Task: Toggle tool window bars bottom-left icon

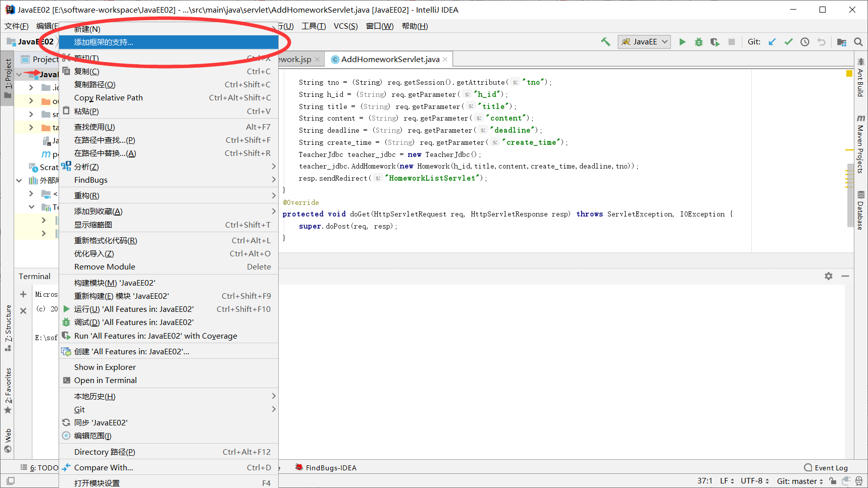Action: pyautogui.click(x=10, y=481)
